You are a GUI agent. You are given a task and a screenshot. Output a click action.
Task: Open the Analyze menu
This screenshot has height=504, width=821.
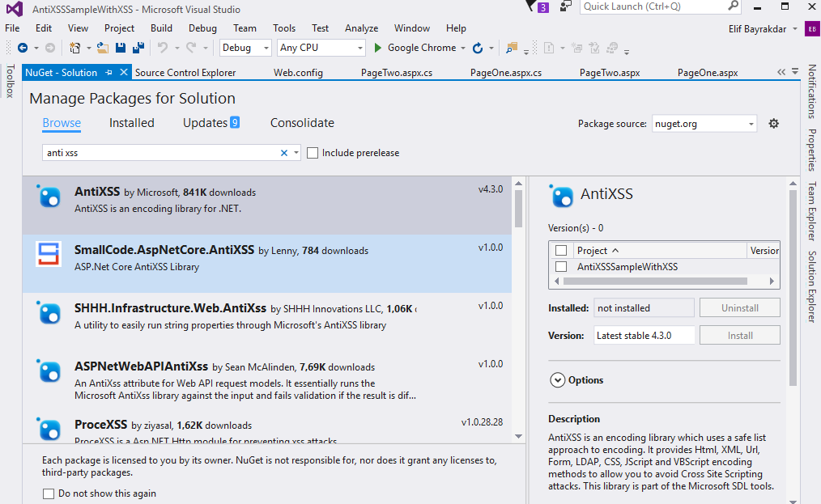361,28
